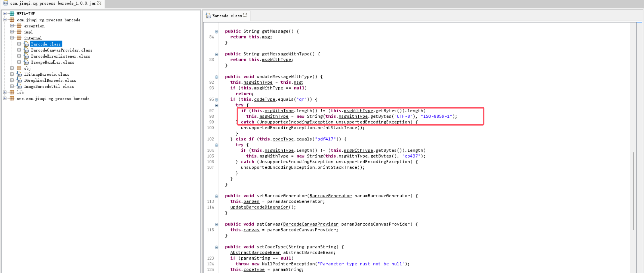Screen dimensions: 644x273
Task: Follow the BarcodeCanvasProvider type link in setCanvas
Action: pyautogui.click(x=311, y=224)
